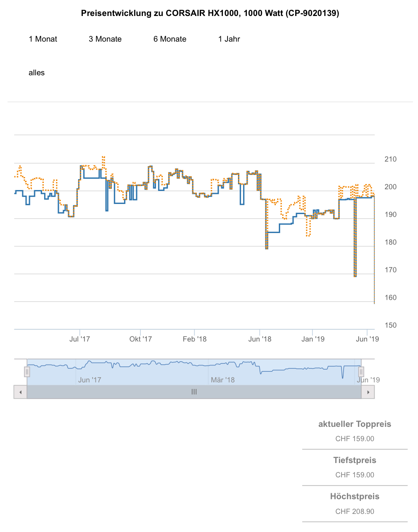Click the right navigator range handle

click(361, 372)
